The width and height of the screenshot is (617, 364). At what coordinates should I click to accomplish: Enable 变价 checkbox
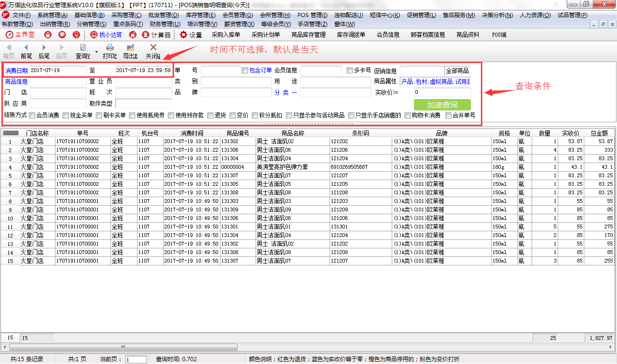pos(232,115)
